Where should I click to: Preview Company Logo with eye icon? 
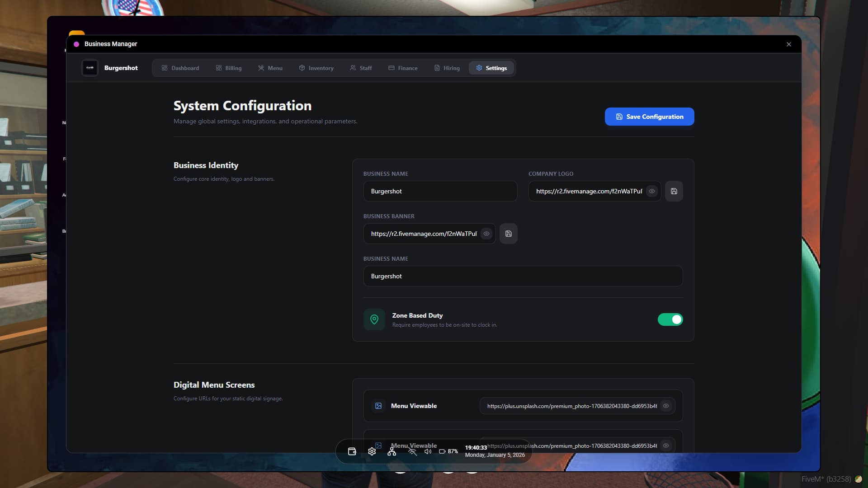(651, 191)
